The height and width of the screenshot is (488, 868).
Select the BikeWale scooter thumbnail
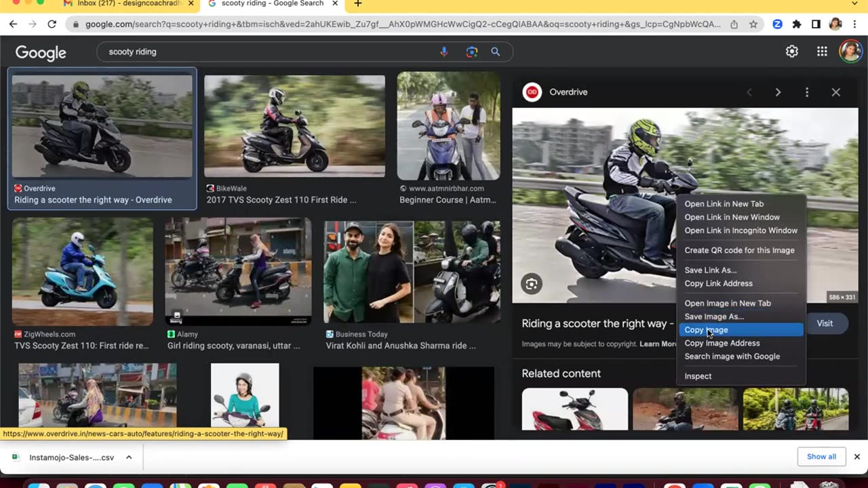[294, 126]
